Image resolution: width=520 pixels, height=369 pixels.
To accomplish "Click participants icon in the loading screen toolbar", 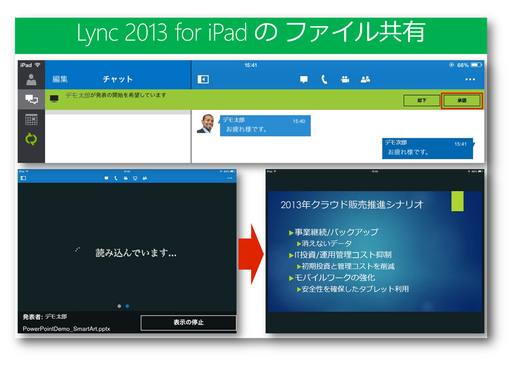I will (145, 178).
